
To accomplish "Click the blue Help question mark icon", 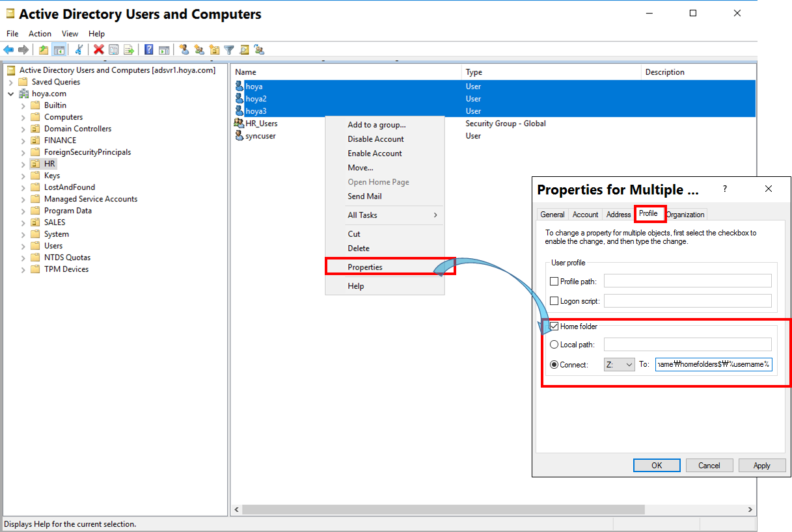I will click(149, 49).
